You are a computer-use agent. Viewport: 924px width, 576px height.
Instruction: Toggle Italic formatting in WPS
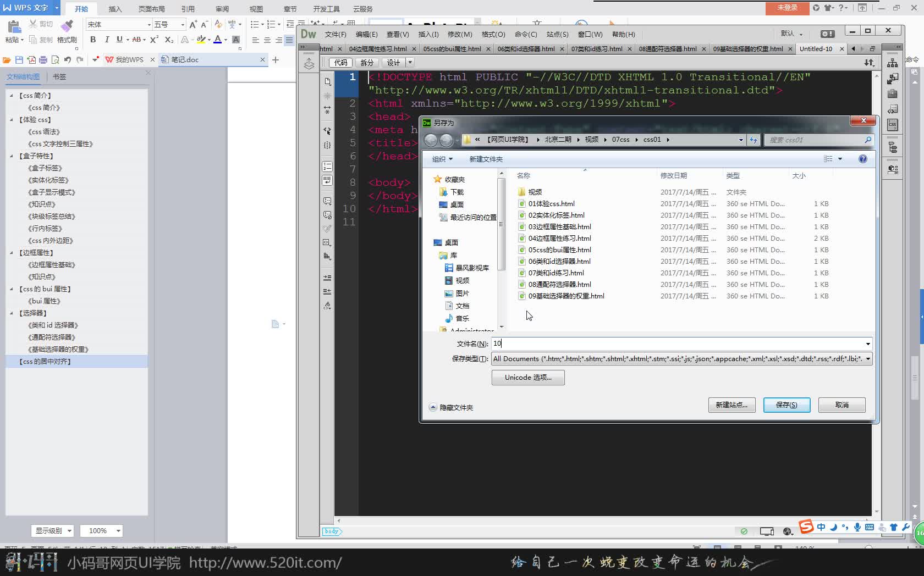tap(106, 40)
